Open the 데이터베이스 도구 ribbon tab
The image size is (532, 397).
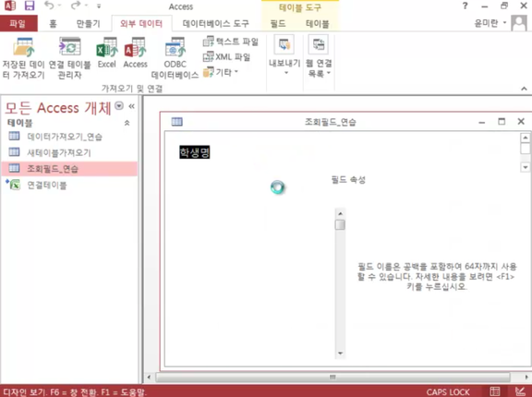point(215,23)
